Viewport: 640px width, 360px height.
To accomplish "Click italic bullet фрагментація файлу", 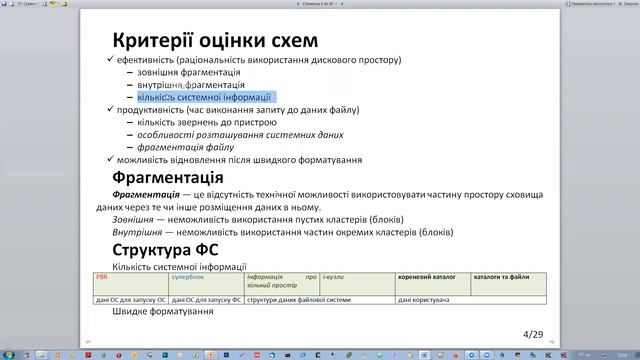I will [x=185, y=147].
